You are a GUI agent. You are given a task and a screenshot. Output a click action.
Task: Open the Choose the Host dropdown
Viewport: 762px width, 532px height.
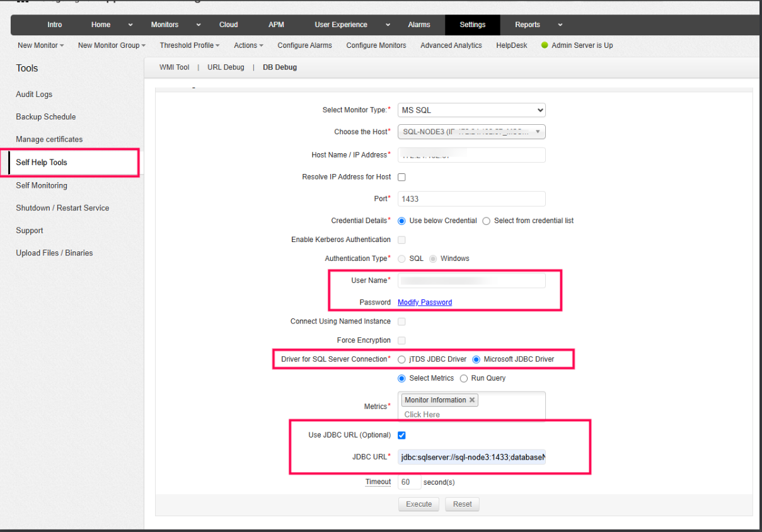(471, 132)
